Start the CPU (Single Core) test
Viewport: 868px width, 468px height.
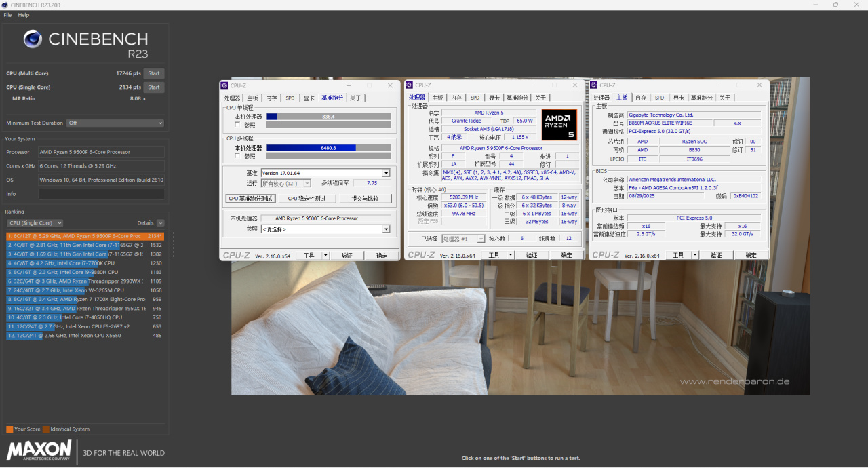pyautogui.click(x=154, y=87)
